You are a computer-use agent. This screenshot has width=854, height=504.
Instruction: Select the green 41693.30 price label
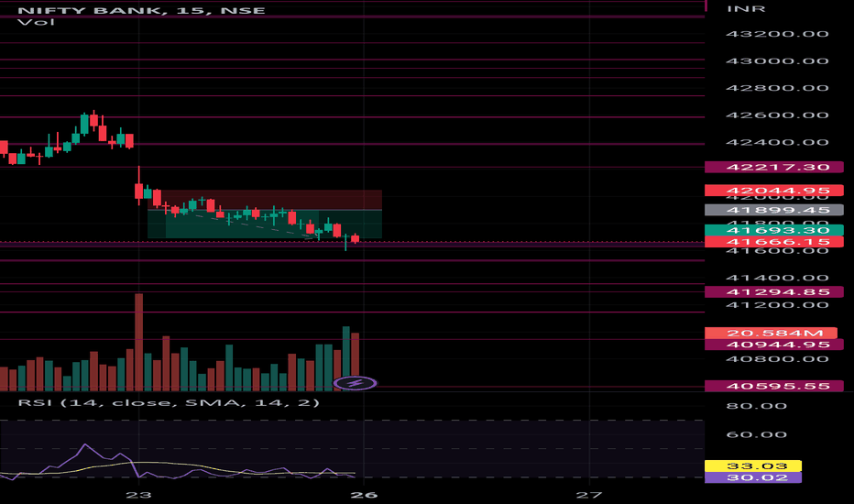click(774, 230)
